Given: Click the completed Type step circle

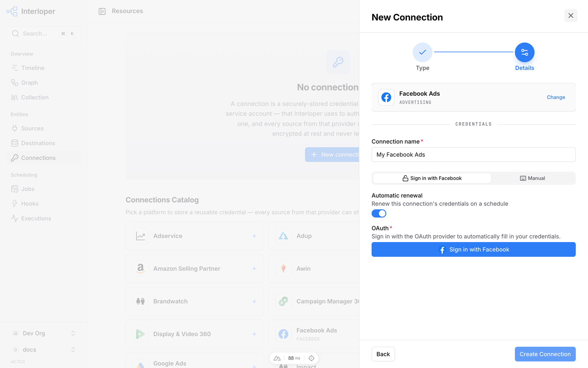Looking at the screenshot, I should tap(422, 52).
